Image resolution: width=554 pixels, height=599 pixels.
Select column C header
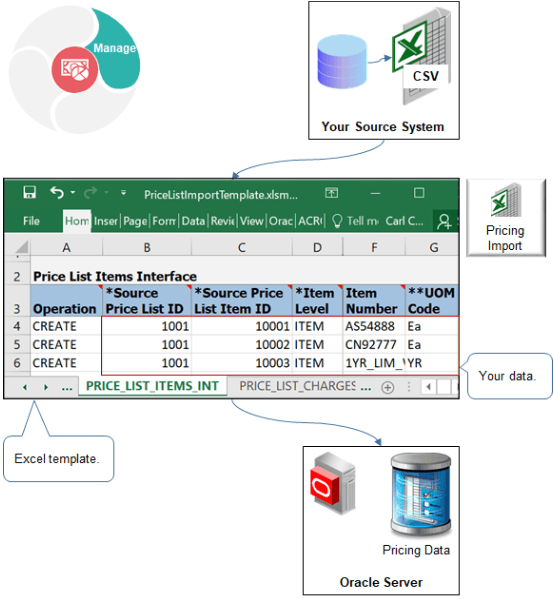coord(241,248)
